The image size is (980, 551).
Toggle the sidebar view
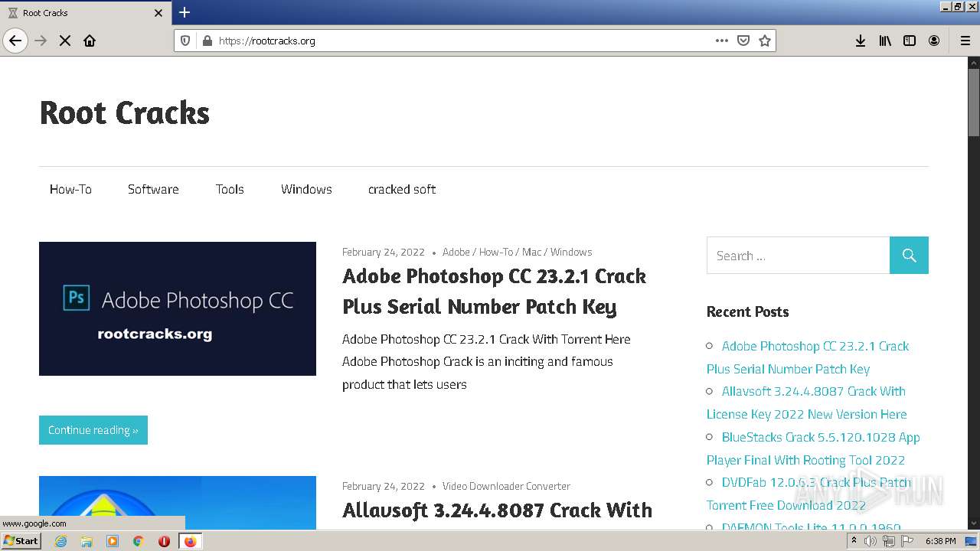click(910, 41)
